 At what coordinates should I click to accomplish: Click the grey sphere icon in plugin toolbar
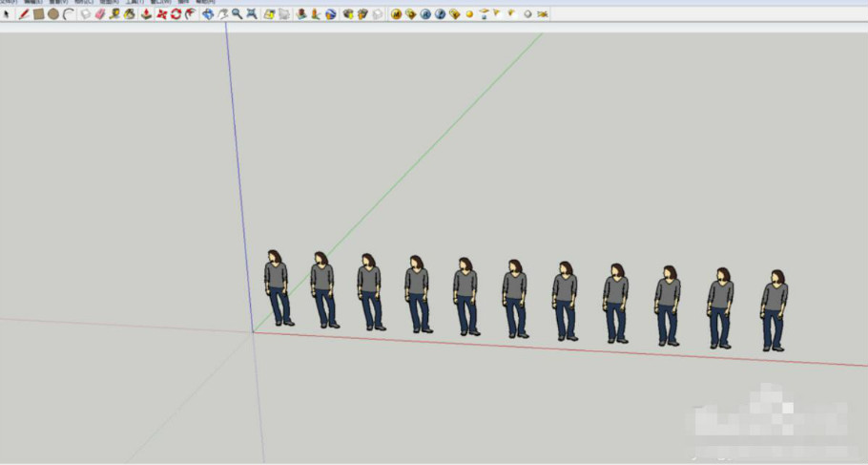click(x=527, y=14)
